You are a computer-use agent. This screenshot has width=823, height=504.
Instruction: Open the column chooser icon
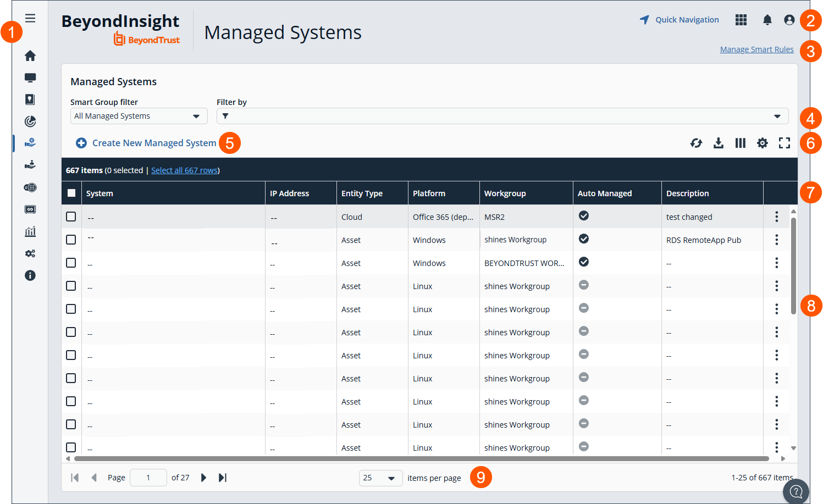741,143
